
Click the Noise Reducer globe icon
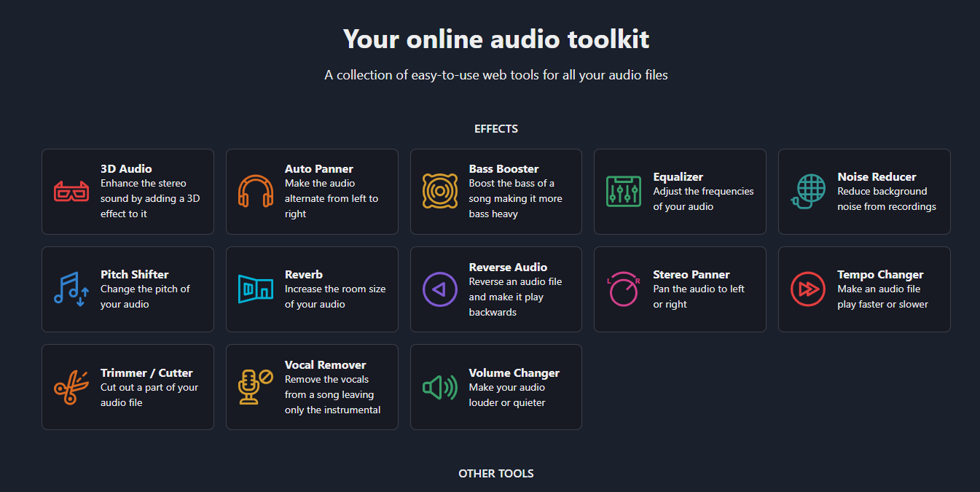(x=807, y=192)
